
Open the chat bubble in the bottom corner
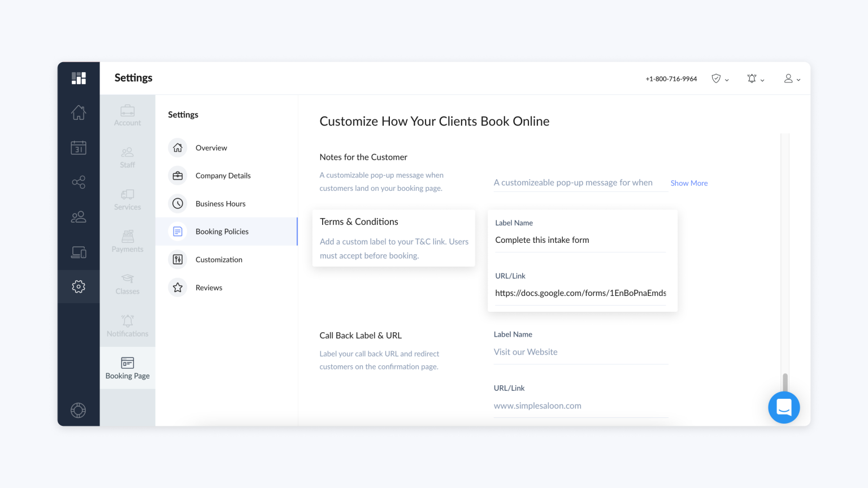pyautogui.click(x=784, y=407)
